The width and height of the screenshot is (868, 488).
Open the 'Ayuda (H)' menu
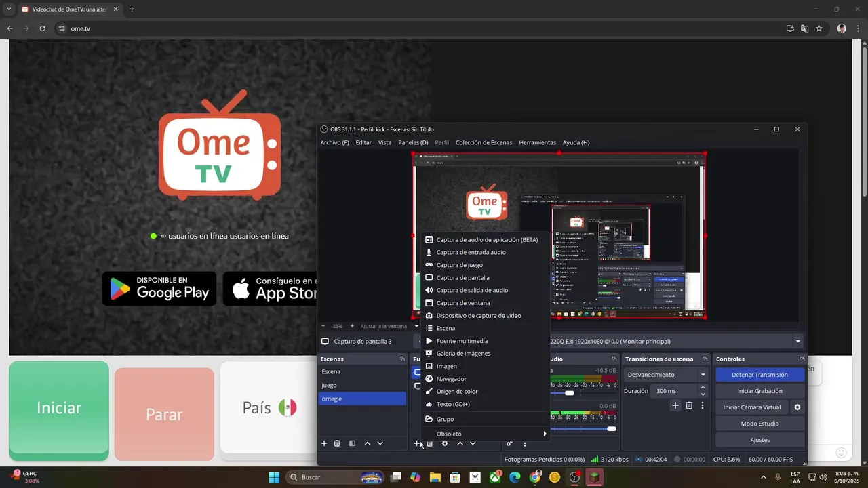[576, 142]
